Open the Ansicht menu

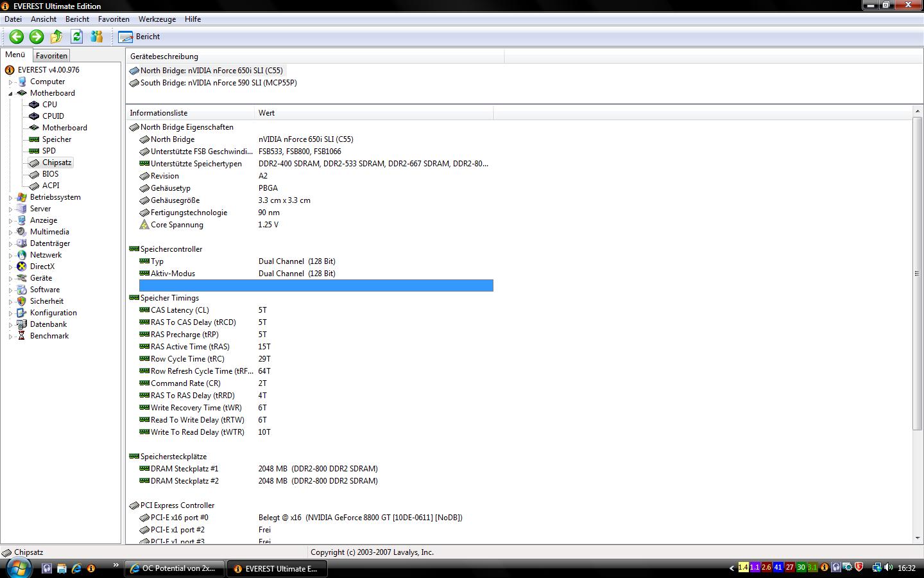(44, 19)
